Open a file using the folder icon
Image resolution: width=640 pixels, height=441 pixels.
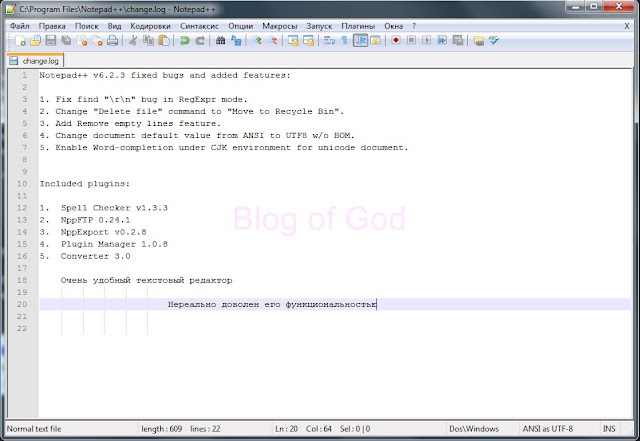click(x=35, y=40)
